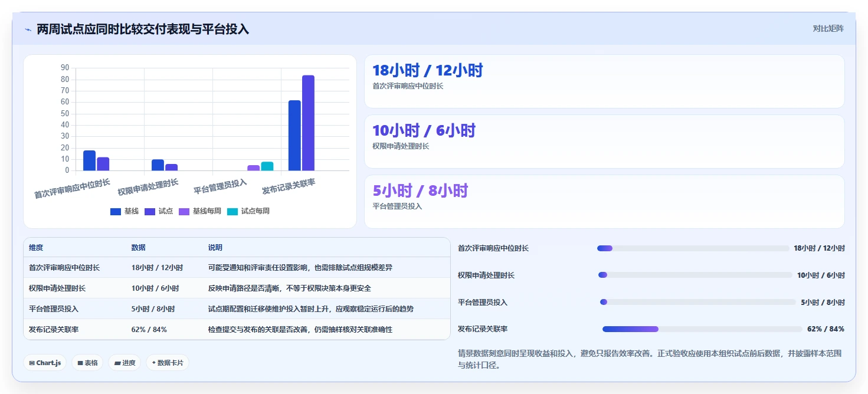
Task: Click the 发布记录关联率 x-axis label in the chart
Action: 289,186
